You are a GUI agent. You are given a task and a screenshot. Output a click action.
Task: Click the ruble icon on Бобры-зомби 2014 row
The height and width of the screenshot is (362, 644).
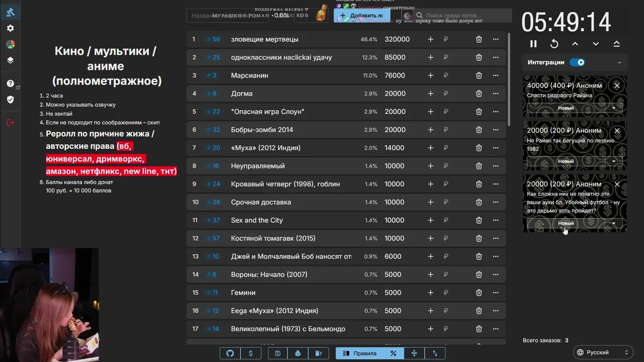pyautogui.click(x=446, y=130)
